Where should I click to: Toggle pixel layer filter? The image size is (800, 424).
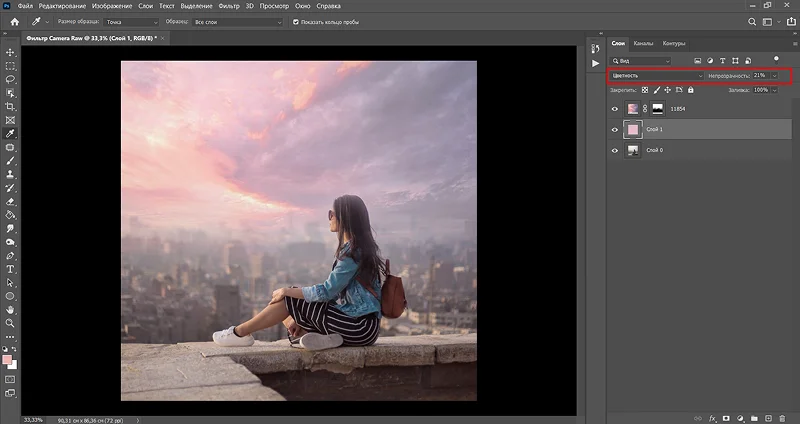coord(697,61)
